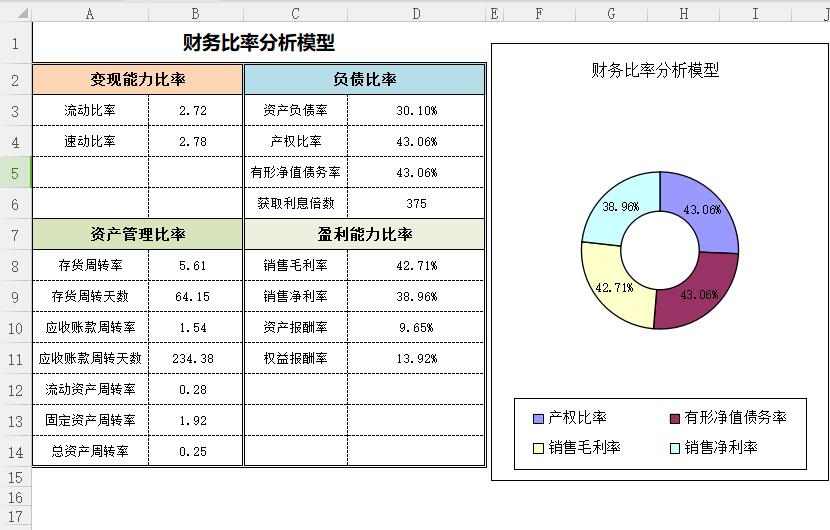Select the 13.92% value cell

(417, 358)
